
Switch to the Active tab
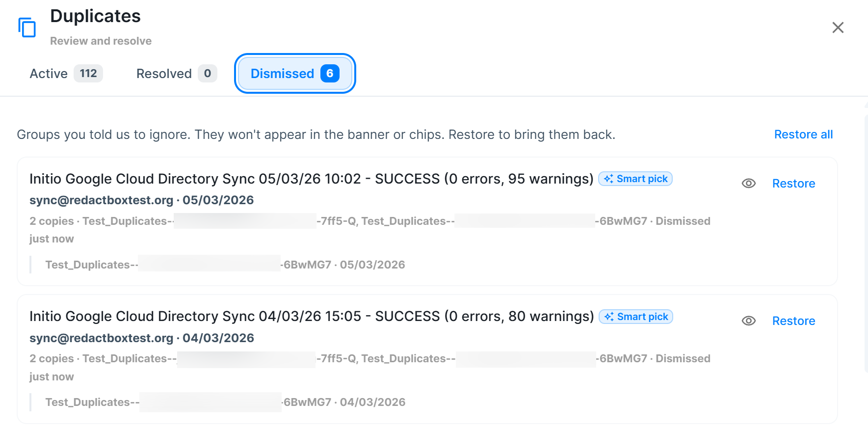point(66,74)
